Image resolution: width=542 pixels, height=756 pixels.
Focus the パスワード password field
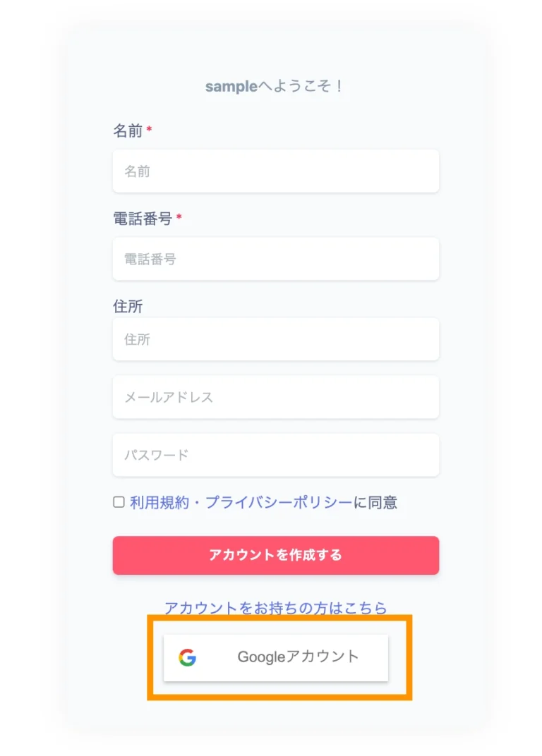275,455
